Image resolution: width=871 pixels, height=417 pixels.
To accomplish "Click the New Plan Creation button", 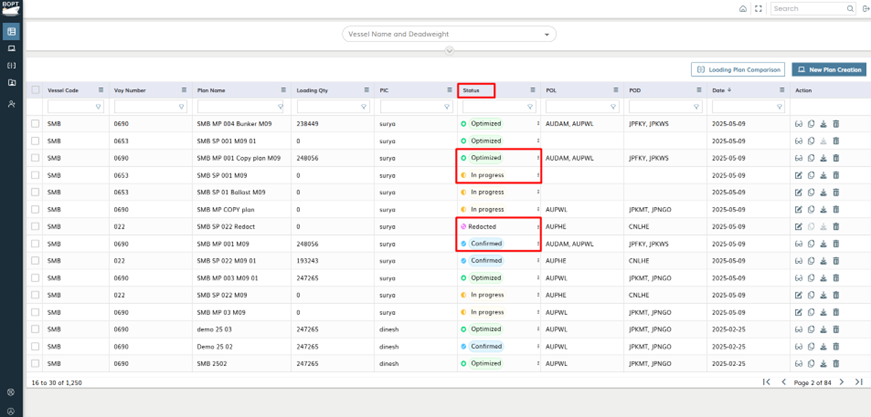I will 828,70.
